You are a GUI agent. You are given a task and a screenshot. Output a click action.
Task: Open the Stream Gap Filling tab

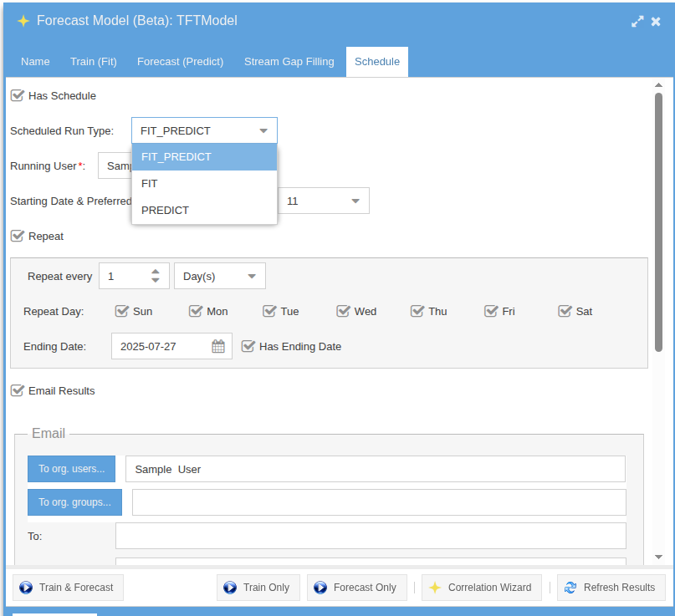(289, 62)
